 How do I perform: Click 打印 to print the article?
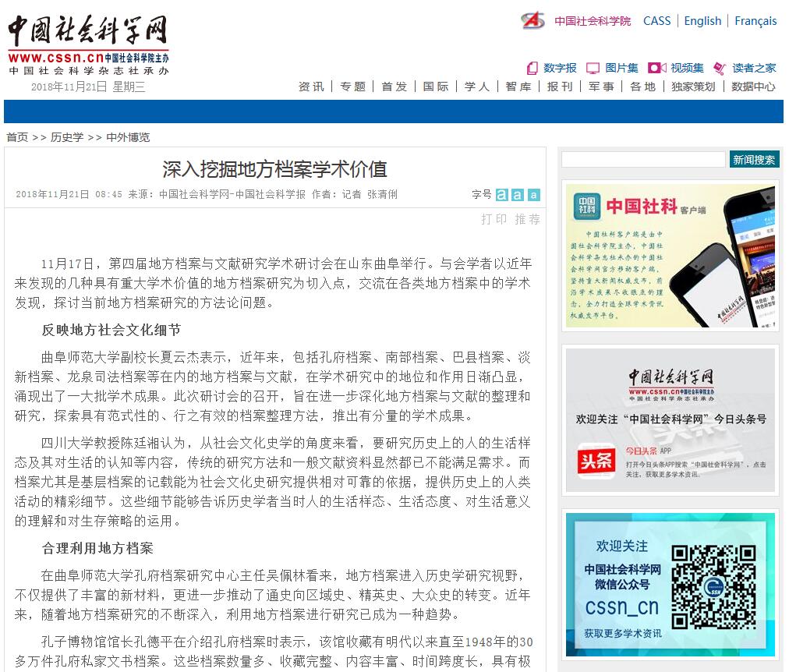494,219
